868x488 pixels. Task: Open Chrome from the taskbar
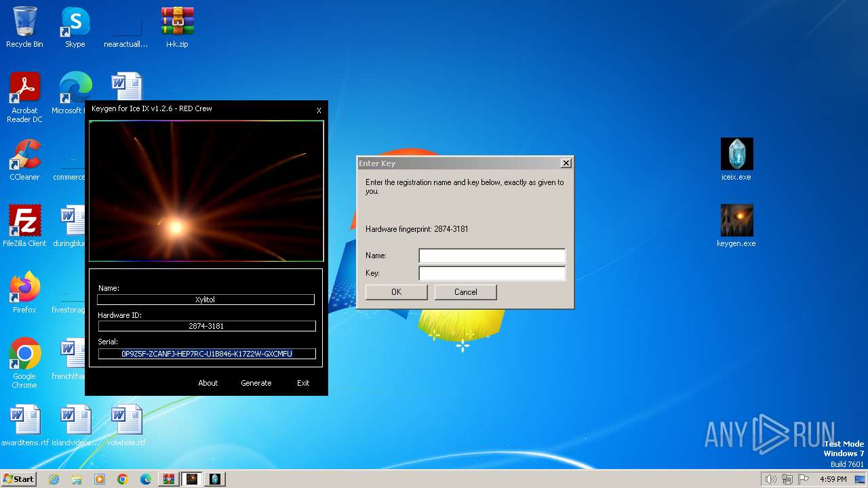click(123, 479)
